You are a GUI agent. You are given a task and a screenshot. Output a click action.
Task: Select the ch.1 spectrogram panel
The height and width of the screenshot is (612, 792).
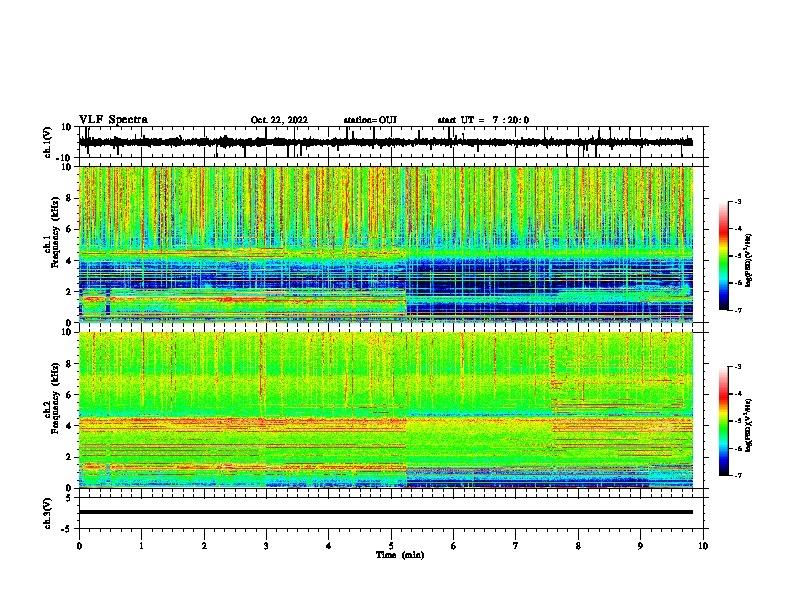tap(386, 244)
